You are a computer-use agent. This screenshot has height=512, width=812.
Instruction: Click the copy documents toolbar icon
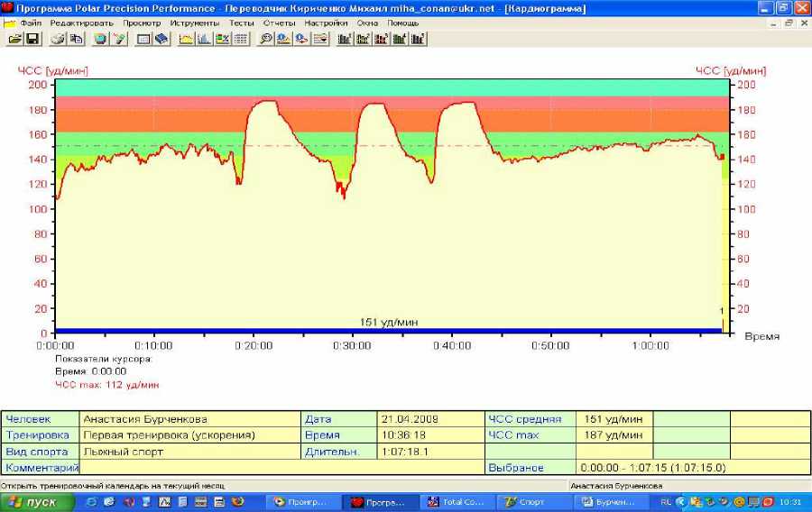click(x=76, y=39)
